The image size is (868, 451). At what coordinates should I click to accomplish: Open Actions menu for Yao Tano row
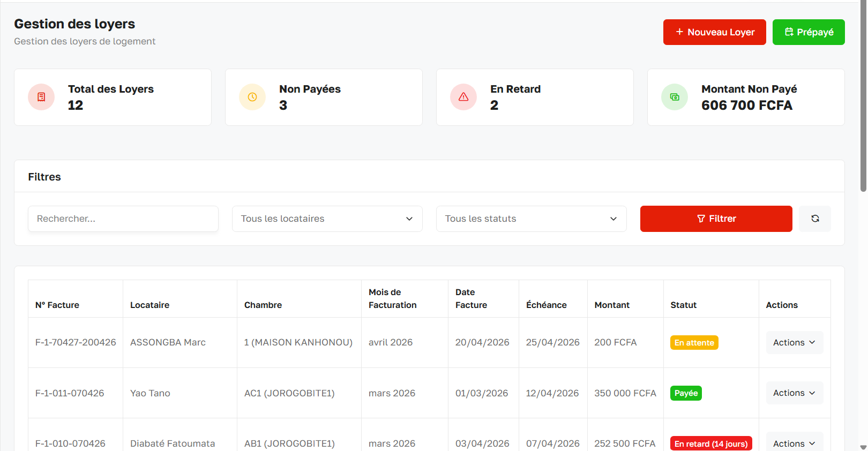coord(795,393)
